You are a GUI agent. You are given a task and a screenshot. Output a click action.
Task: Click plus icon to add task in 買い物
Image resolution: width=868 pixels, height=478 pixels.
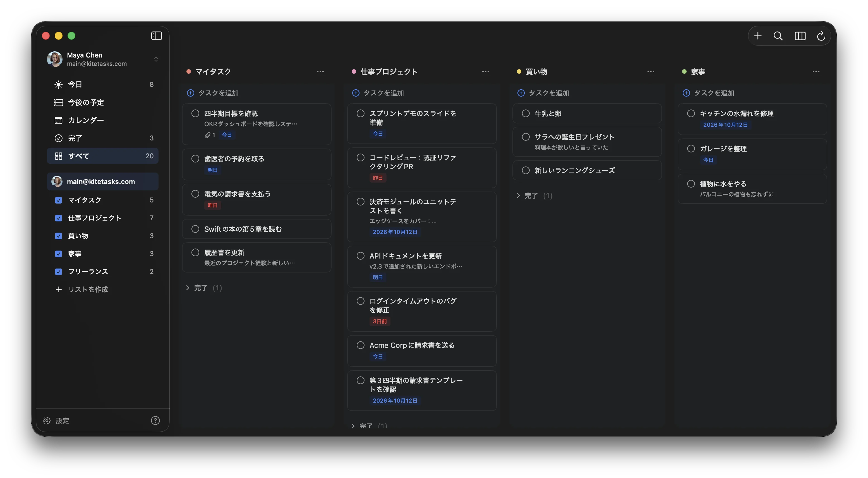(521, 93)
